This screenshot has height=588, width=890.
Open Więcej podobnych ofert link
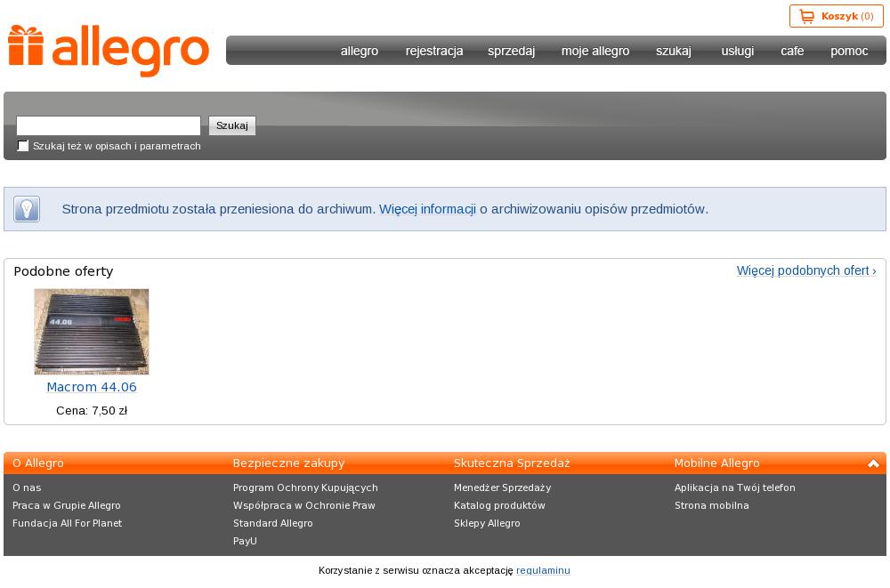[806, 270]
